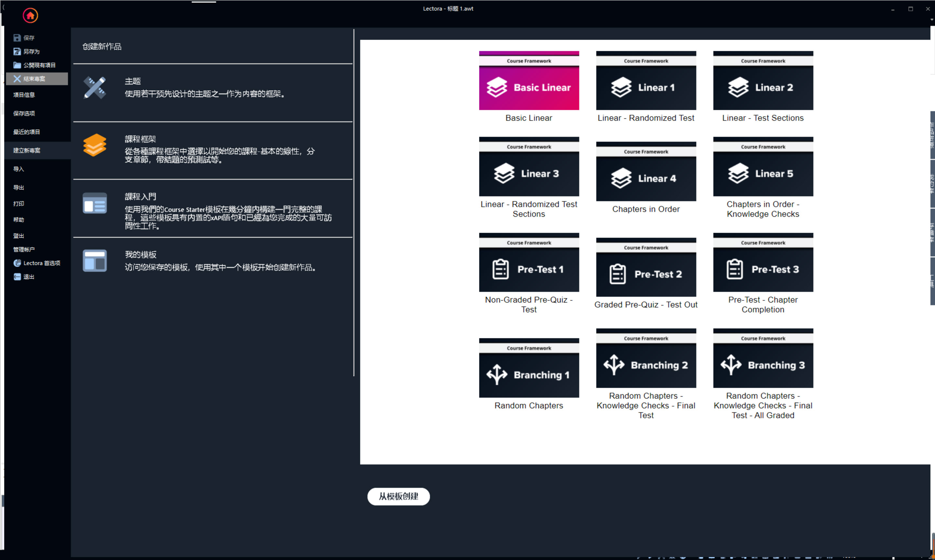Click the 課程入門 template icon

coord(95,203)
